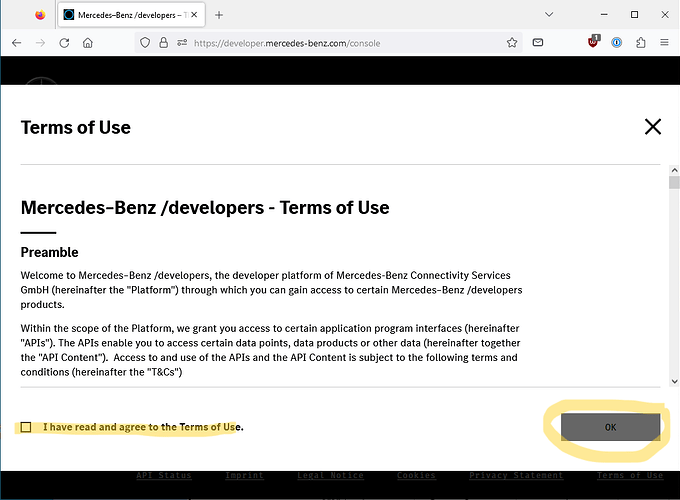This screenshot has height=500, width=680.
Task: Open the Firefox application menu
Action: 664,42
